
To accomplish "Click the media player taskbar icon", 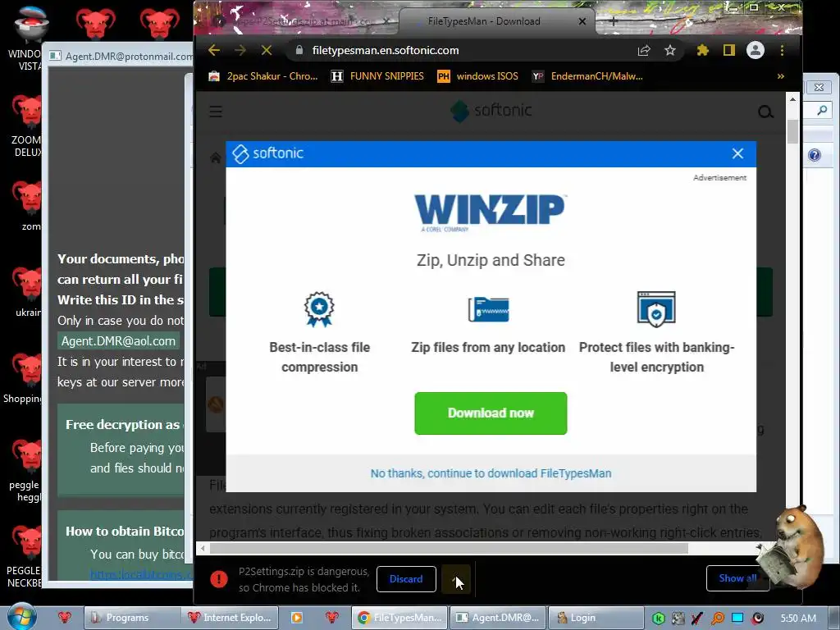I will click(x=296, y=618).
